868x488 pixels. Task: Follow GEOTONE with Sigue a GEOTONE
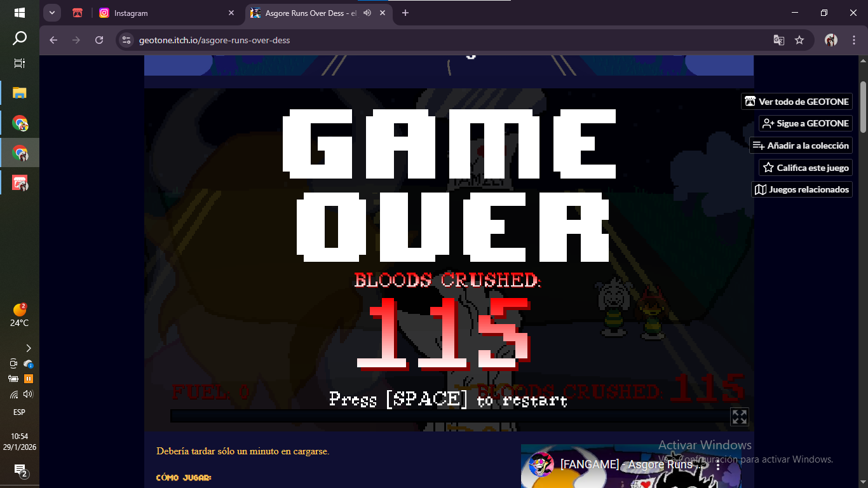point(806,123)
